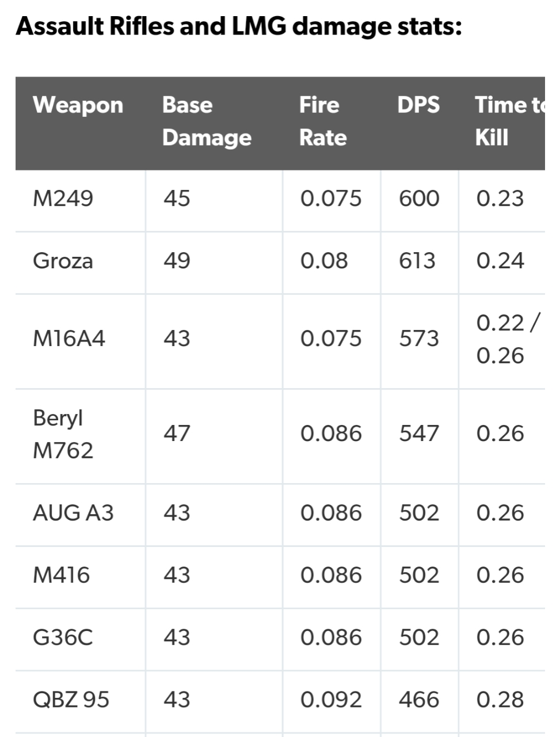
Task: Click the QBZ 95 fire rate 0.092
Action: [331, 700]
